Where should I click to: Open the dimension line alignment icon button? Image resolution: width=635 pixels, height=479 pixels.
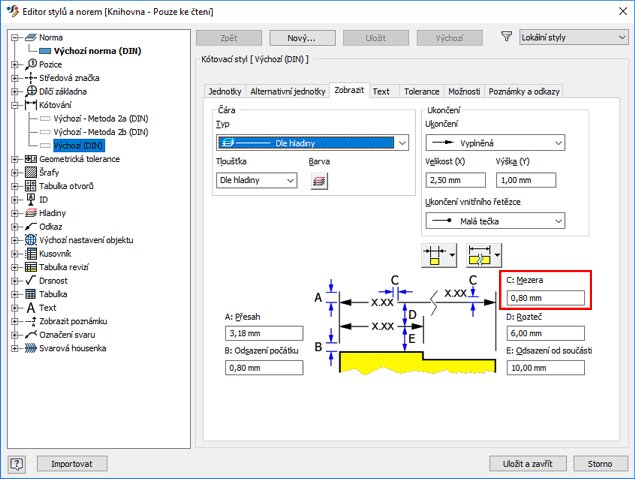(438, 254)
